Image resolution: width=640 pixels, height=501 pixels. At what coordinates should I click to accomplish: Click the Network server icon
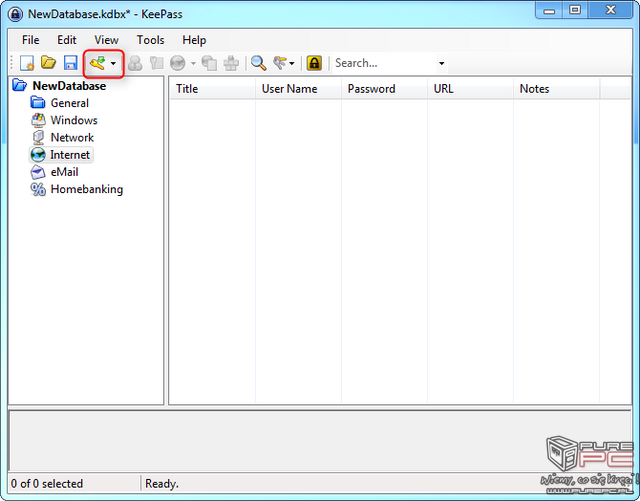click(x=38, y=137)
